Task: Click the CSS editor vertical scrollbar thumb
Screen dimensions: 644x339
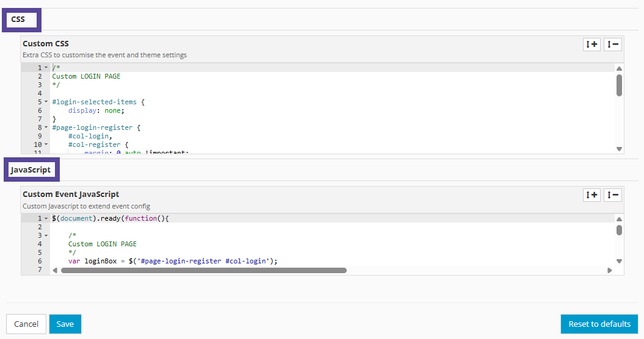Action: 619,85
